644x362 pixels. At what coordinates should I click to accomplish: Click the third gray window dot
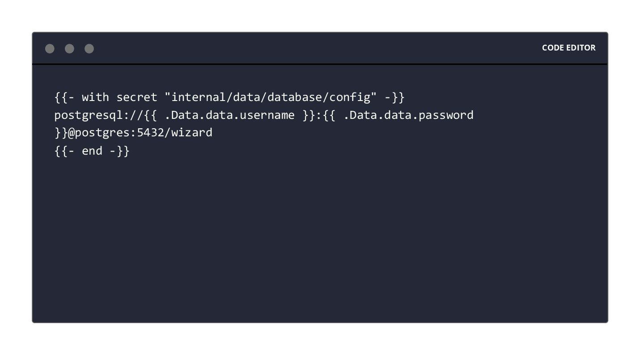click(89, 48)
